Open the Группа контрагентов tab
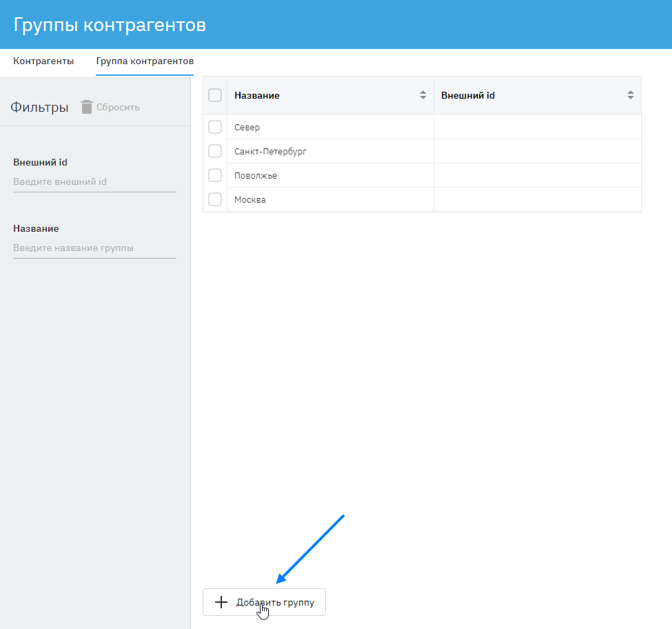The width and height of the screenshot is (672, 629). click(145, 61)
